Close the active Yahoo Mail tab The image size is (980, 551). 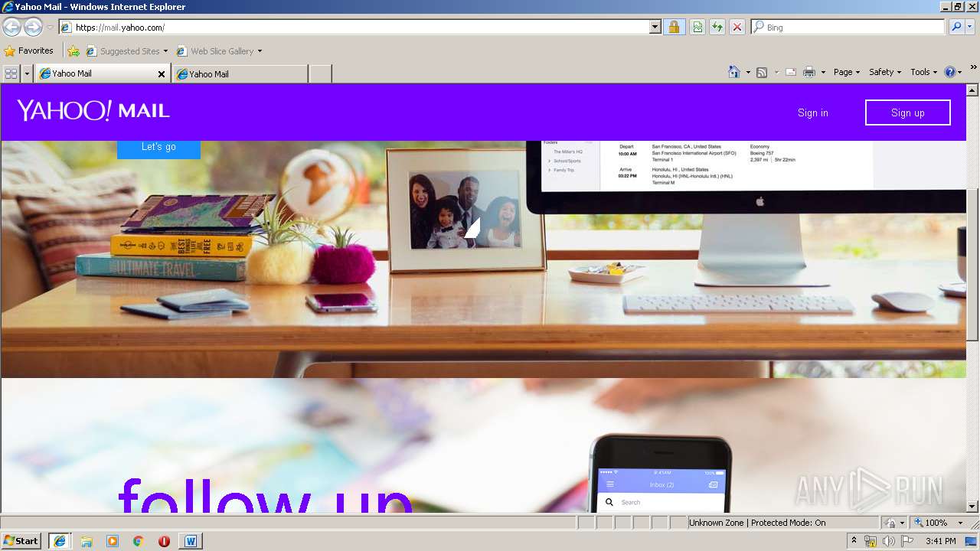tap(162, 74)
